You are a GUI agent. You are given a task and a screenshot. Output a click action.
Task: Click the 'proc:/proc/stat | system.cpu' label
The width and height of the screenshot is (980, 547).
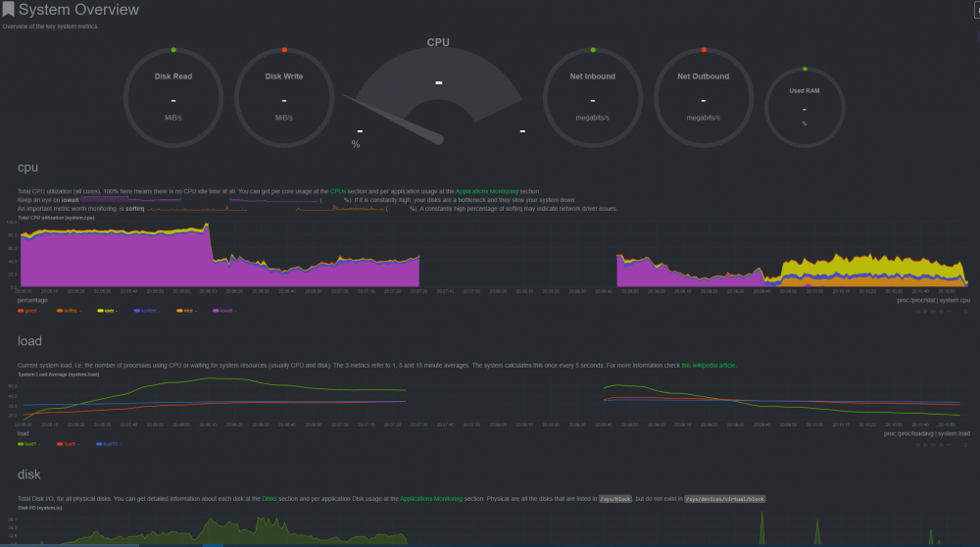[x=933, y=300]
